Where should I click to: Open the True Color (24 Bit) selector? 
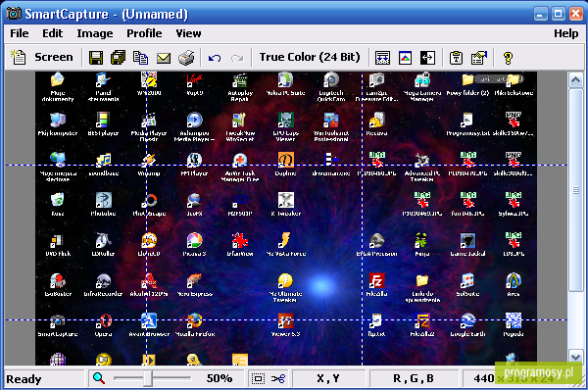click(x=310, y=57)
